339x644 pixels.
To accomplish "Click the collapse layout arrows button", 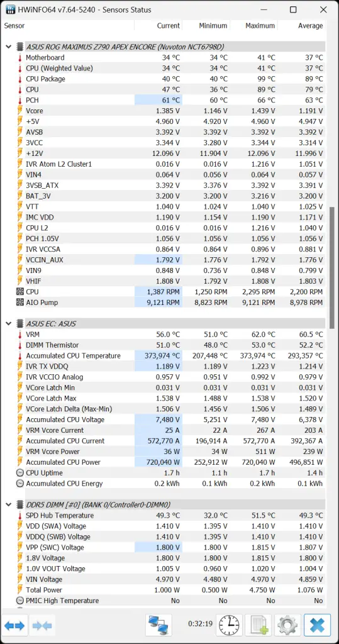I will [42, 626].
